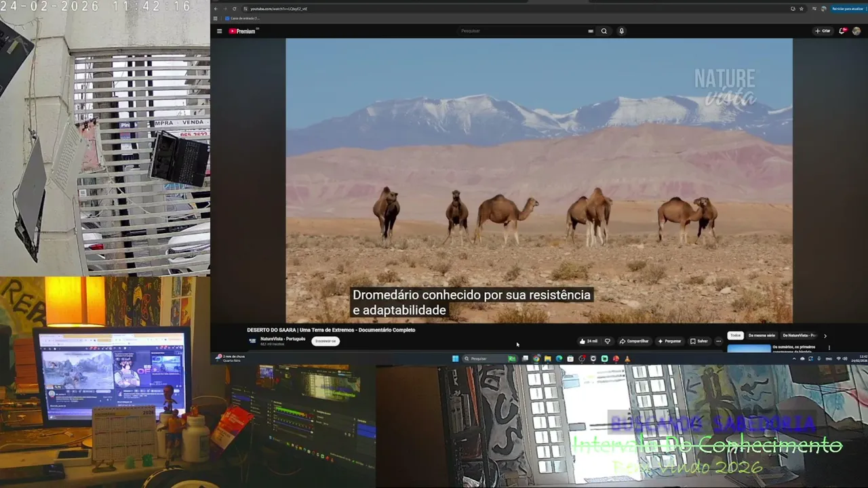The image size is (868, 488).
Task: Open File Explorer from the taskbar
Action: coord(547,359)
